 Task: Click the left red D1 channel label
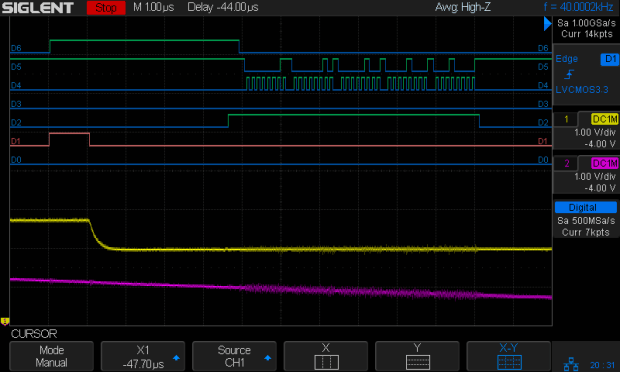point(16,141)
